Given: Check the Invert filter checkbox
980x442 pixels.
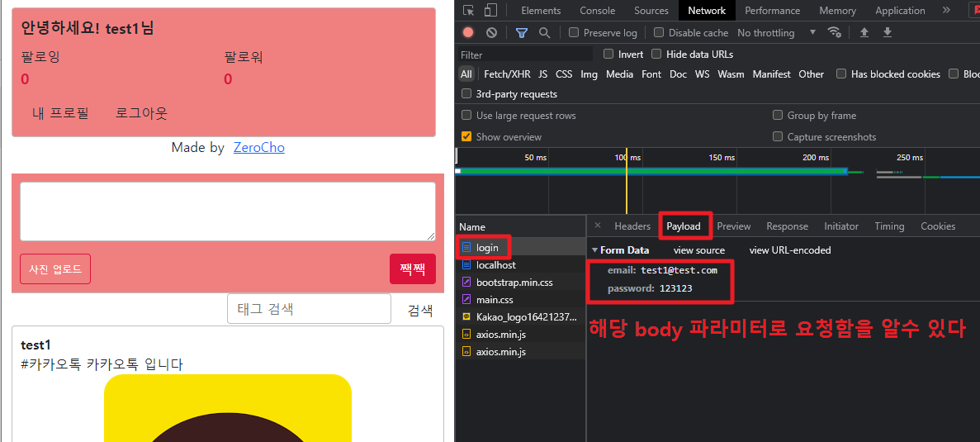Looking at the screenshot, I should click(608, 54).
